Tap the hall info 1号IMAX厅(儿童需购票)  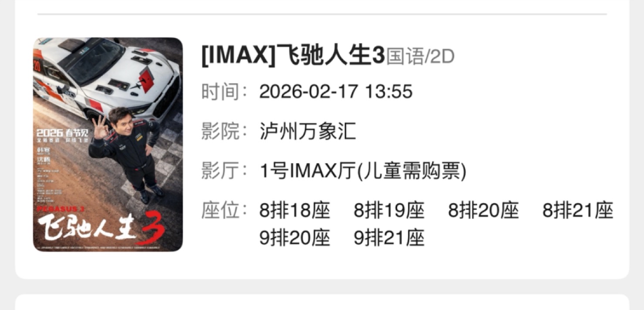pos(363,171)
